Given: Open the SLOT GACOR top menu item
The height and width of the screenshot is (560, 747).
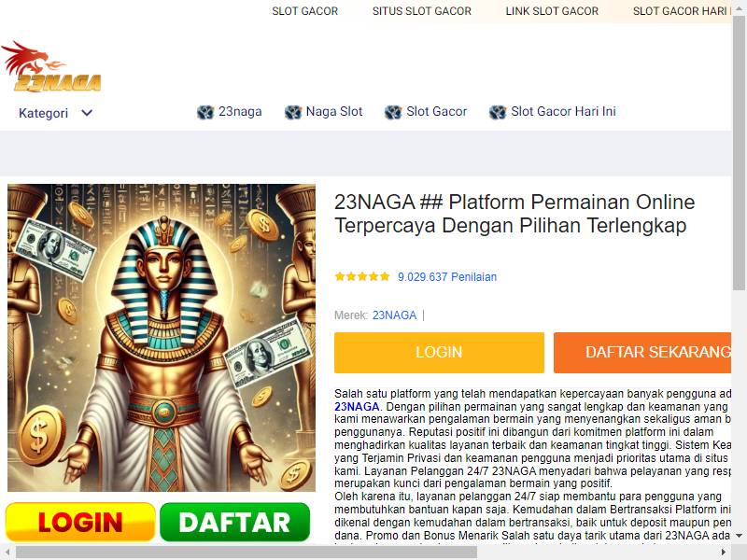Looking at the screenshot, I should click(x=305, y=11).
